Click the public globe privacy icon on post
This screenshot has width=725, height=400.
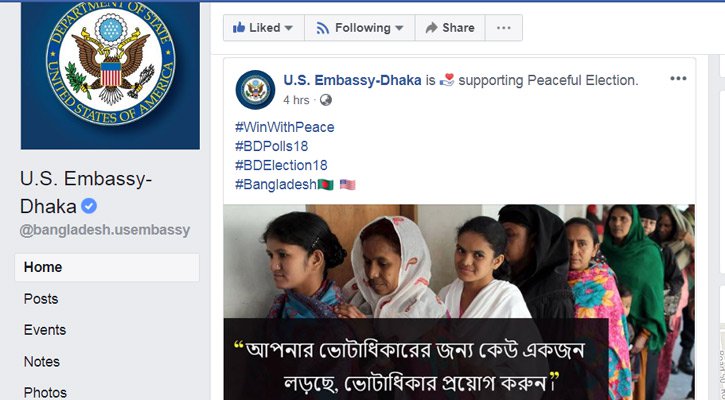(x=326, y=100)
